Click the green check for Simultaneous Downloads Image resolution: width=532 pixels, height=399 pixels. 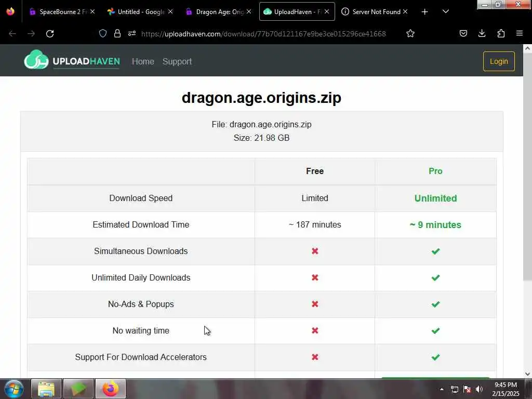(436, 251)
